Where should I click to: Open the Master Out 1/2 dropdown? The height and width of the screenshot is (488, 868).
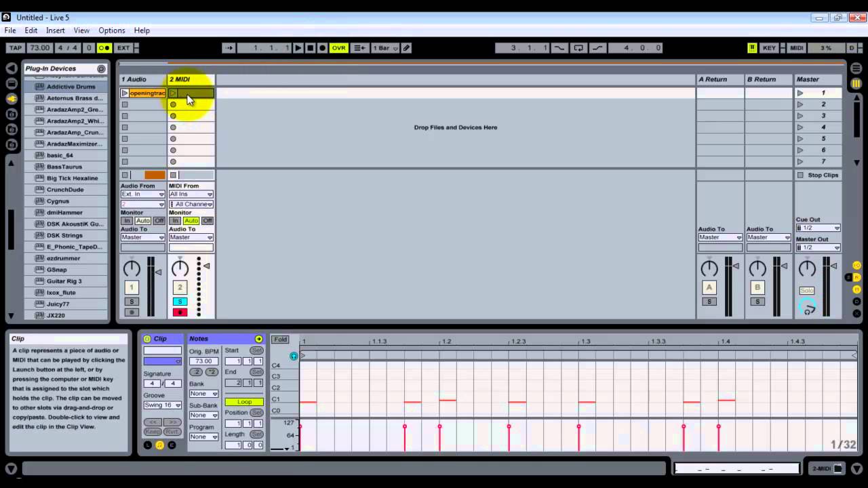click(818, 247)
